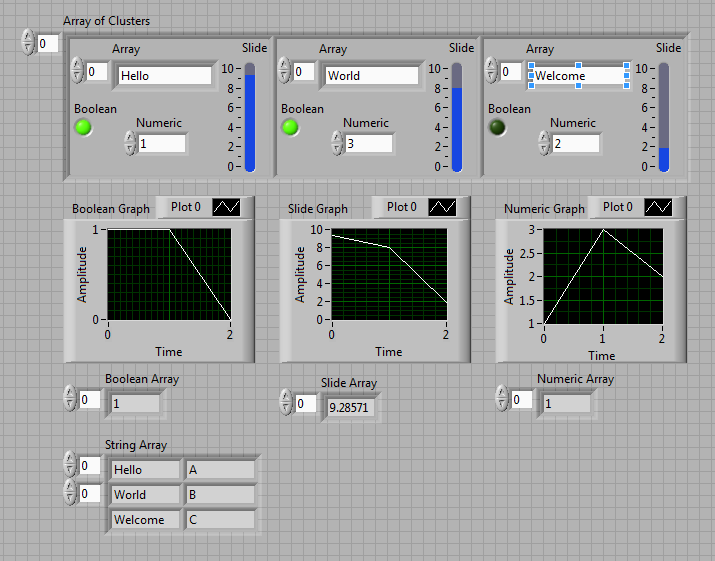715x561 pixels.
Task: Click the String Array row index stepper
Action: [x=70, y=464]
